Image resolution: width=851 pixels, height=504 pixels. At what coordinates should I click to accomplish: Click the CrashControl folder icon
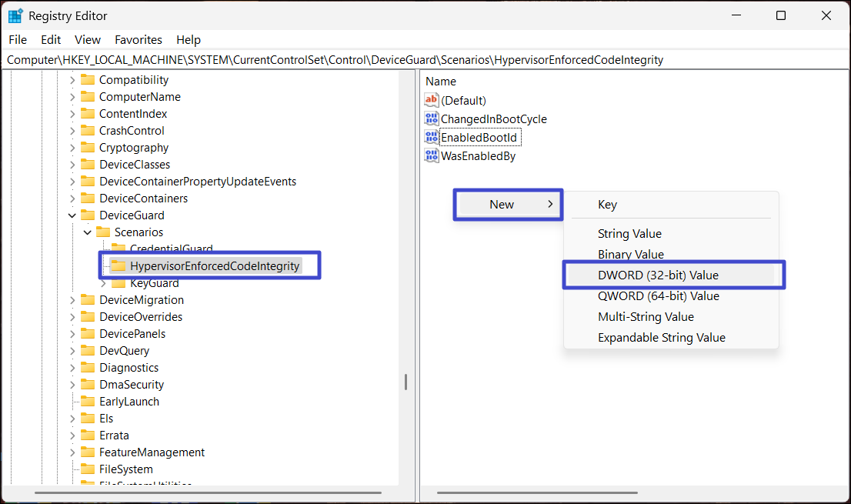click(88, 130)
